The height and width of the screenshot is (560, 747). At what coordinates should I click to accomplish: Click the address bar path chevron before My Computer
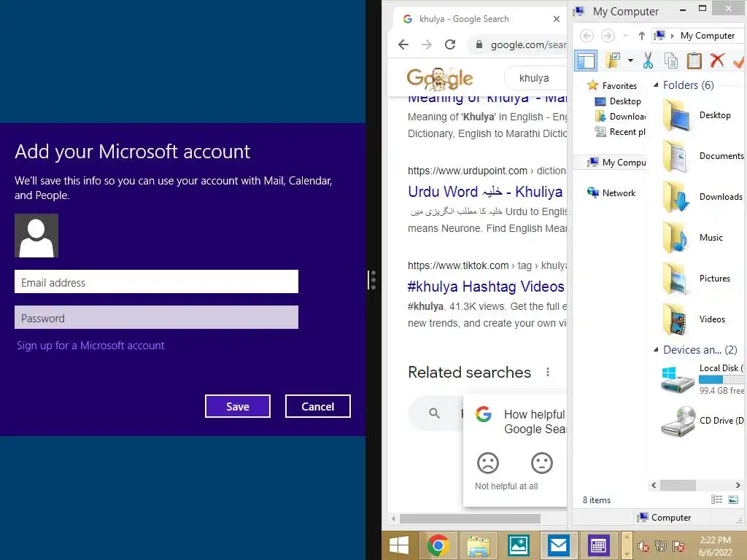pos(672,36)
